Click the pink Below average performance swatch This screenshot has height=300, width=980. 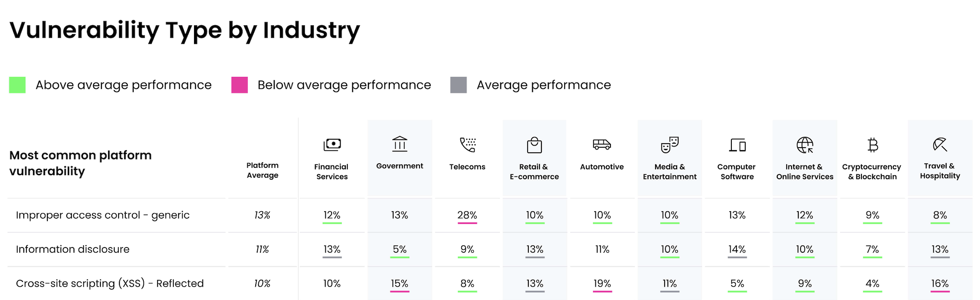tap(239, 85)
